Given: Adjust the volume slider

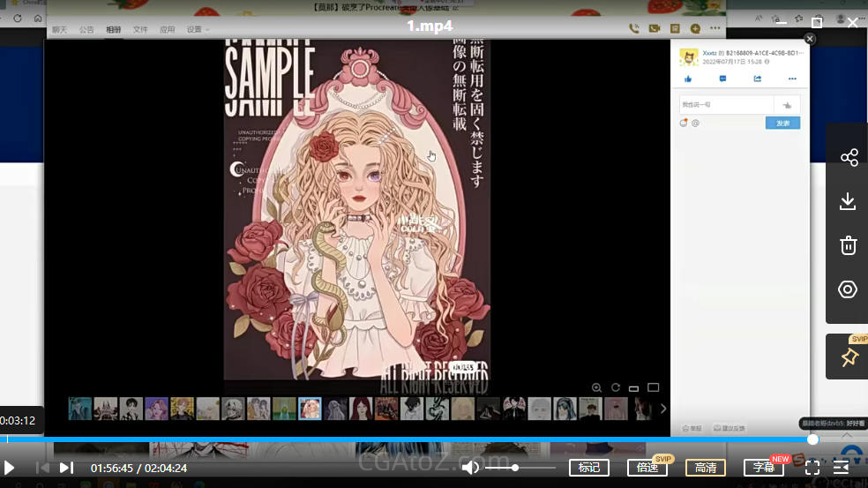Looking at the screenshot, I should point(515,468).
